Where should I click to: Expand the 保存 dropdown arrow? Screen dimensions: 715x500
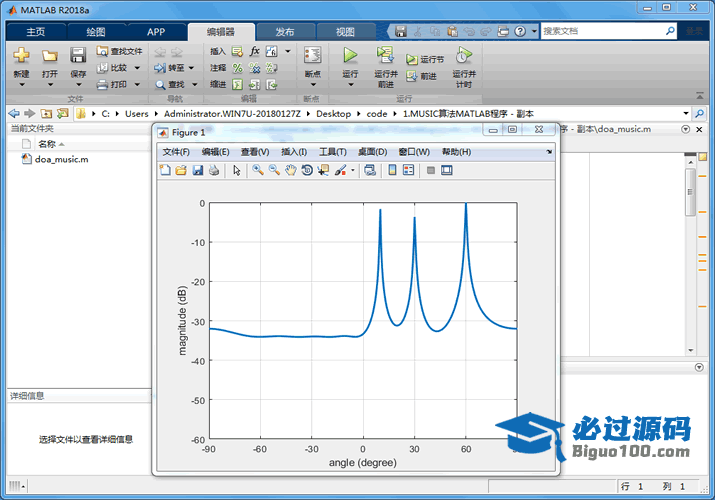[78, 85]
